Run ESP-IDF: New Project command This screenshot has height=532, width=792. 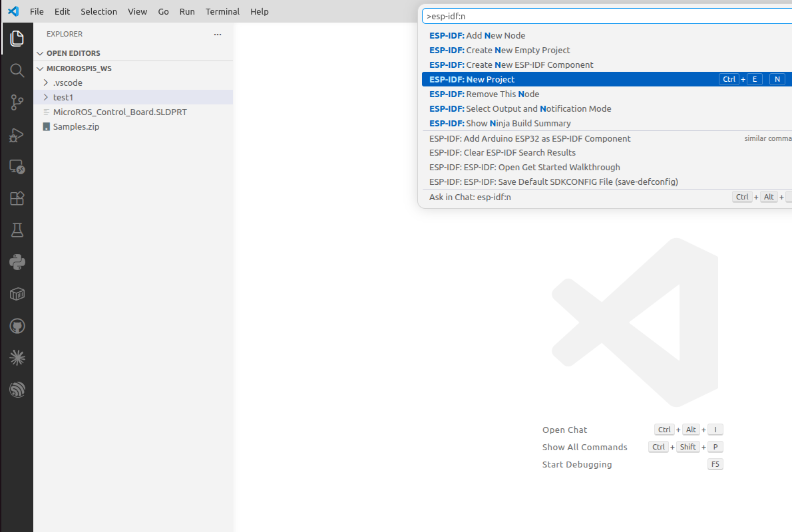click(x=606, y=79)
